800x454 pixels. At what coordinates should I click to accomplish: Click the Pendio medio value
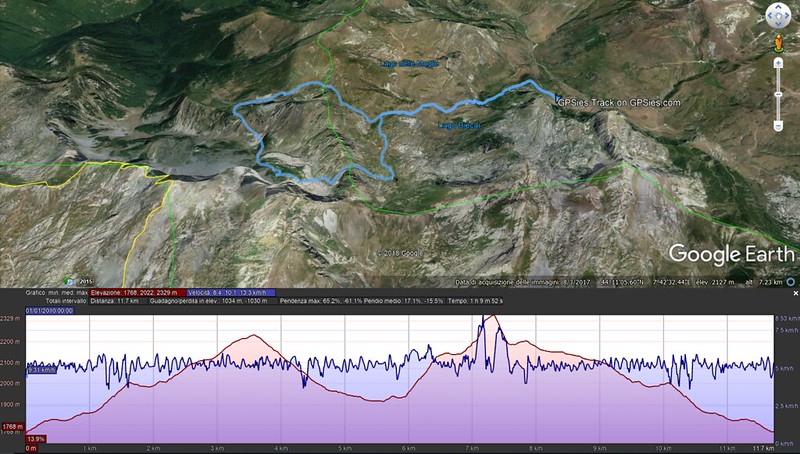point(405,301)
